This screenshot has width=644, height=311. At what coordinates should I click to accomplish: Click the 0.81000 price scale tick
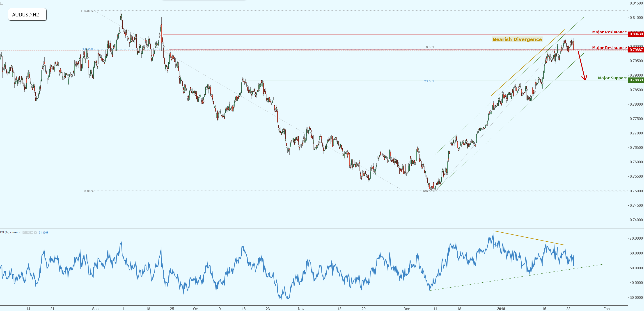click(x=636, y=18)
